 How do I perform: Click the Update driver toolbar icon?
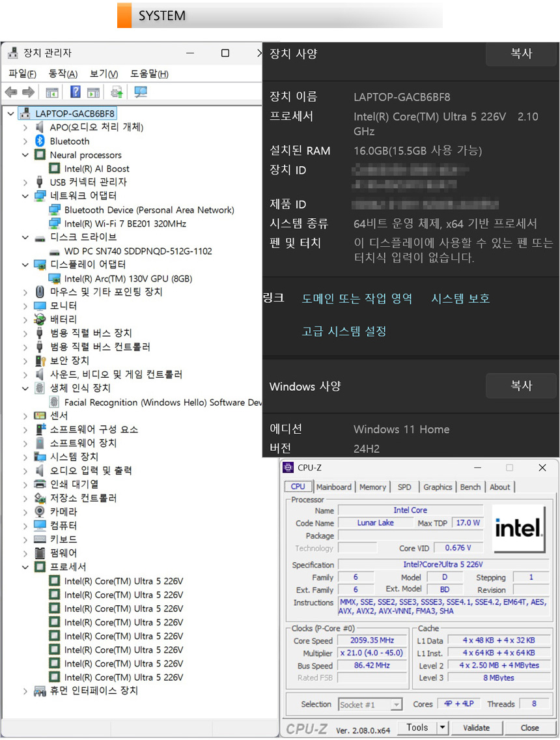117,92
